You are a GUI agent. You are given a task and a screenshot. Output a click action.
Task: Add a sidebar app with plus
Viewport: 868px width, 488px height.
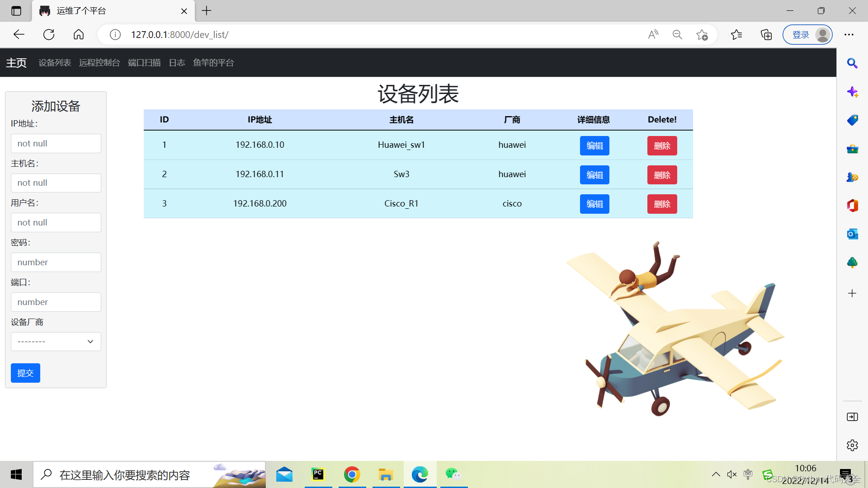[x=852, y=293]
